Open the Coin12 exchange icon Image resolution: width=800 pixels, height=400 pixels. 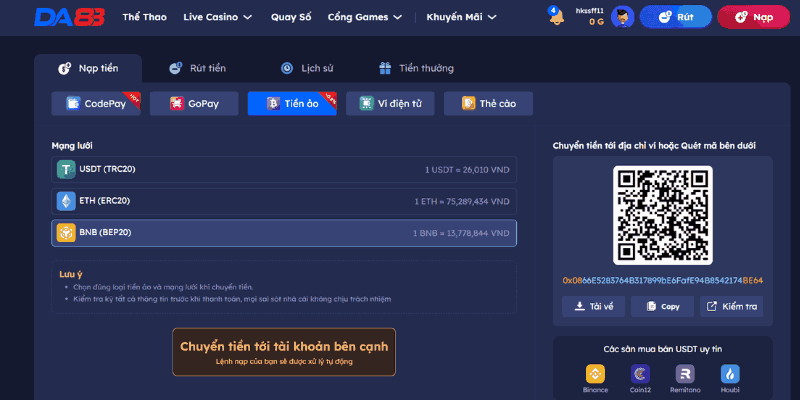pyautogui.click(x=640, y=374)
